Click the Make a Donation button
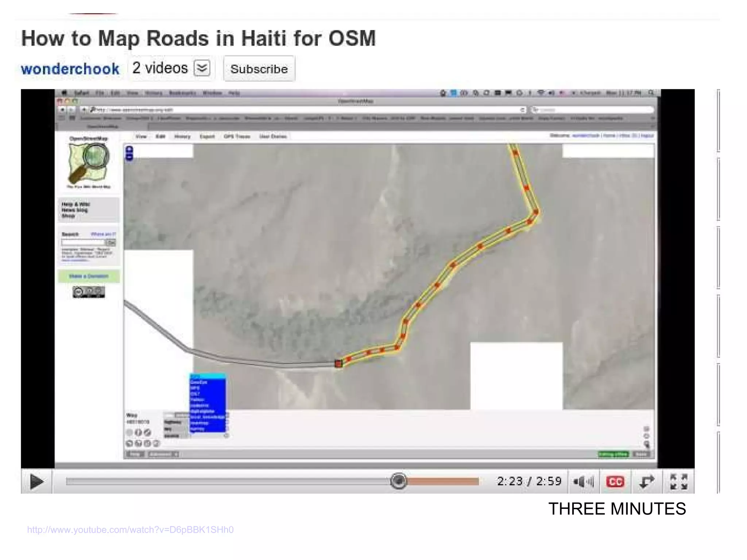Screen dimensions: 747x560 89,276
